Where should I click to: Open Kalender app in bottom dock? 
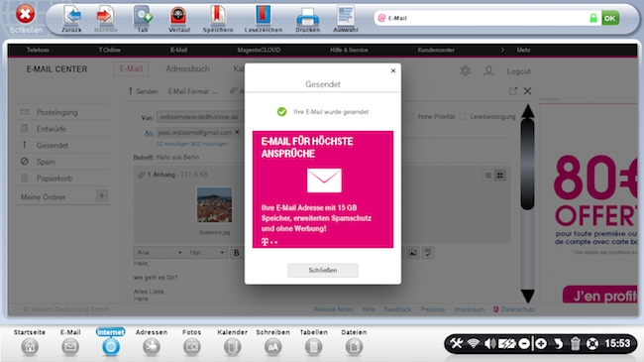point(233,342)
